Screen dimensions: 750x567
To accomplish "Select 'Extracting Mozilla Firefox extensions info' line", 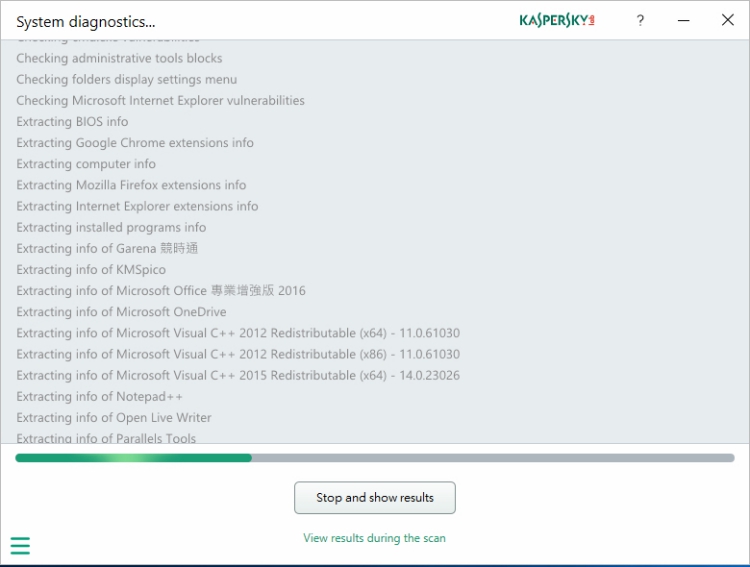I will coord(131,185).
